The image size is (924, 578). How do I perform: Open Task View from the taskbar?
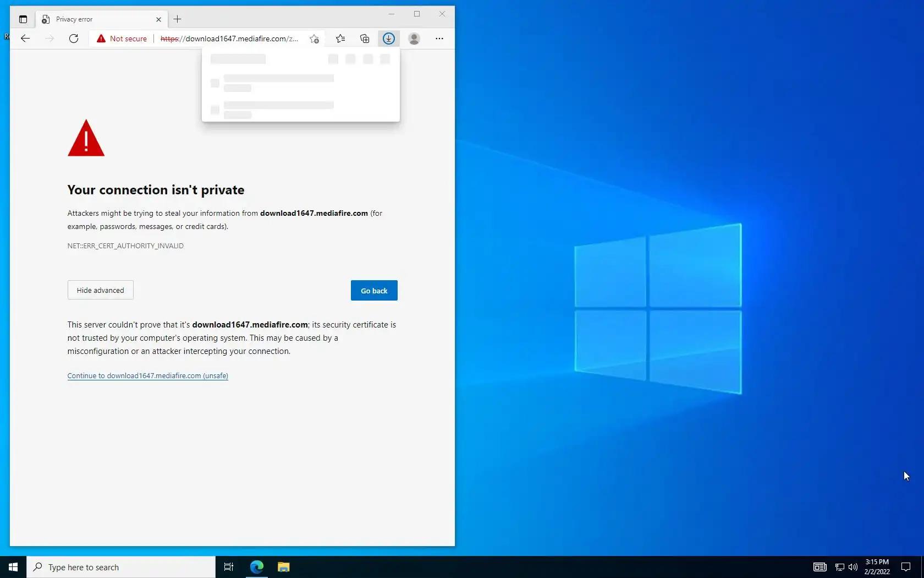[x=229, y=567]
